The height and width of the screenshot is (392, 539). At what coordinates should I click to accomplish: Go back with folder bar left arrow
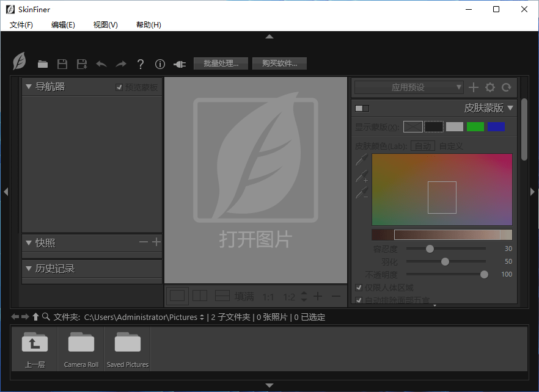(x=15, y=317)
